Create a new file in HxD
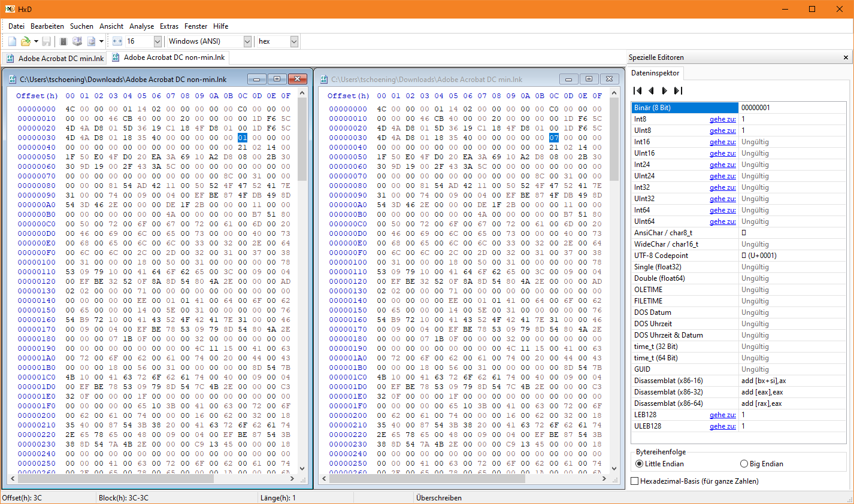Viewport: 854px width, 504px height. (11, 41)
